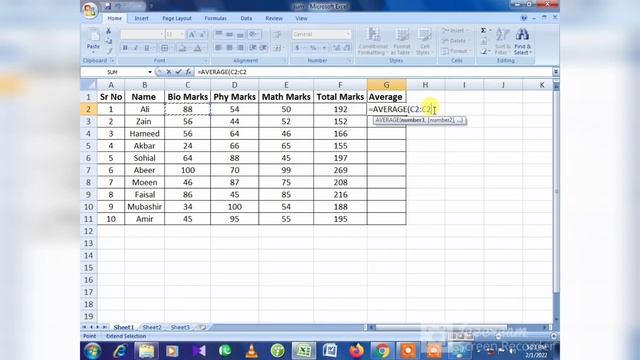Open the Windows Start button

(92, 351)
